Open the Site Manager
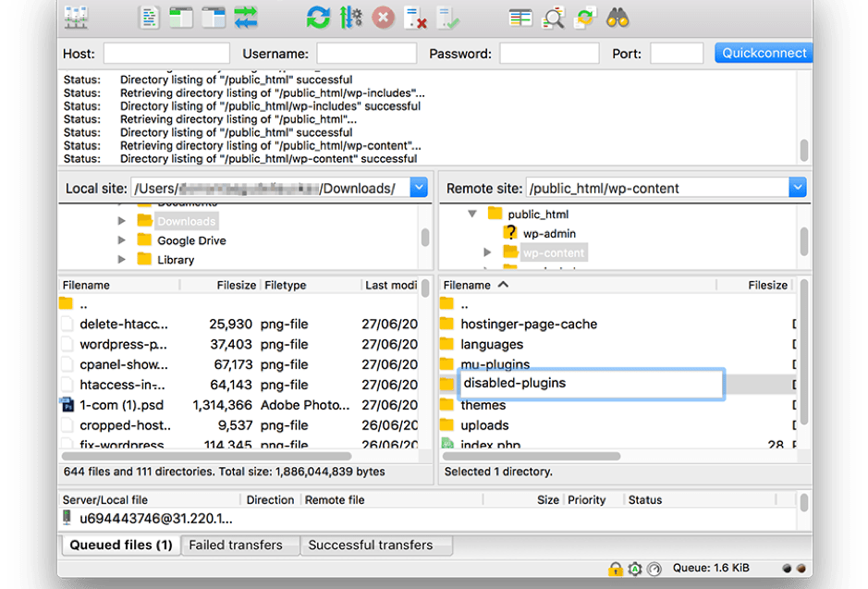This screenshot has height=589, width=868. click(76, 16)
